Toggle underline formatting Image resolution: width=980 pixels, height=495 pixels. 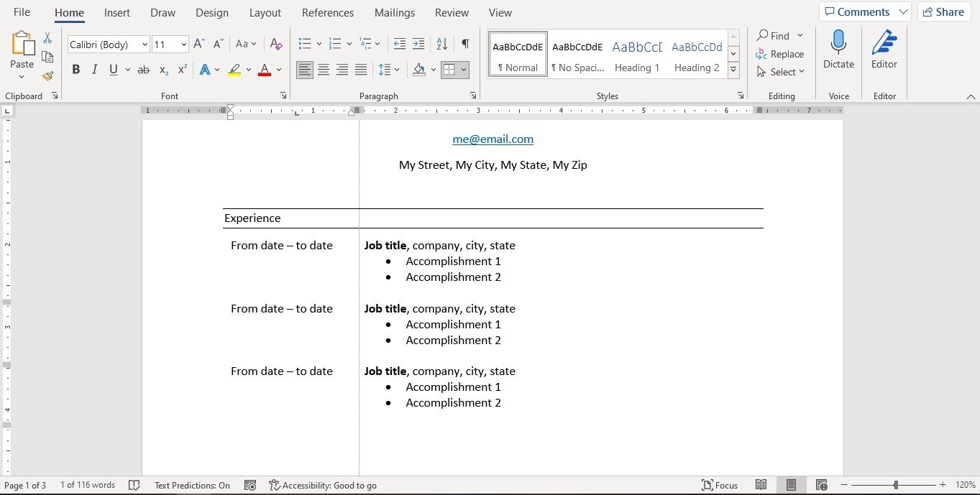click(x=113, y=70)
